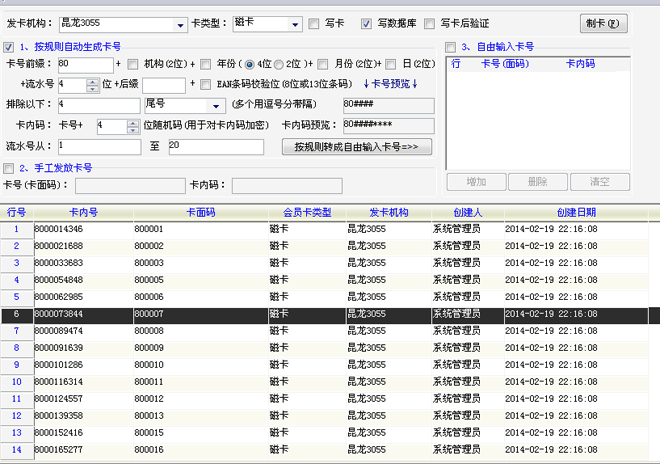Image resolution: width=660 pixels, height=464 pixels.
Task: Click the 制卡(F) button
Action: (604, 24)
